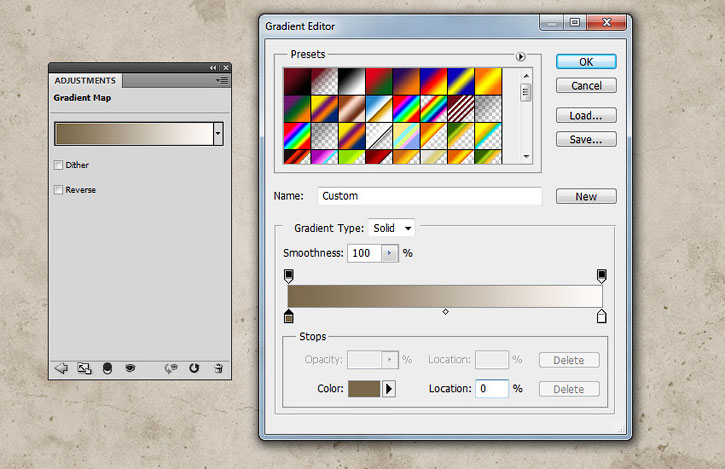Select the red to green gradient preset
This screenshot has height=469, width=725.
(x=379, y=81)
